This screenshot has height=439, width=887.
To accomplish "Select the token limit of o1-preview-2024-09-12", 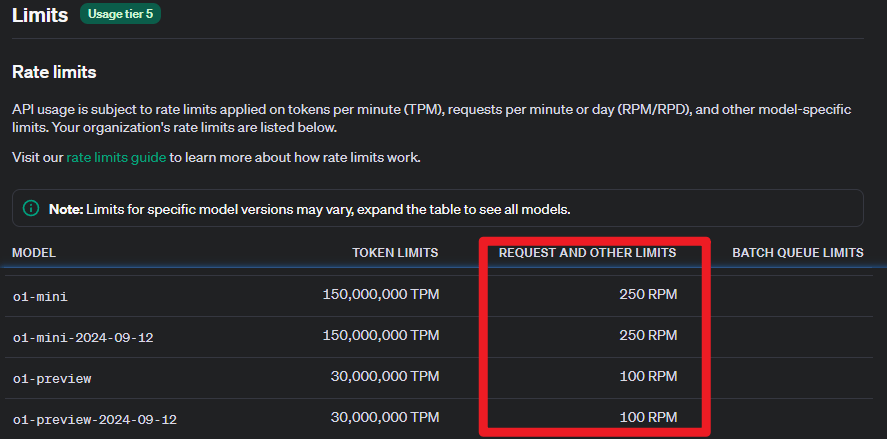I will click(384, 418).
